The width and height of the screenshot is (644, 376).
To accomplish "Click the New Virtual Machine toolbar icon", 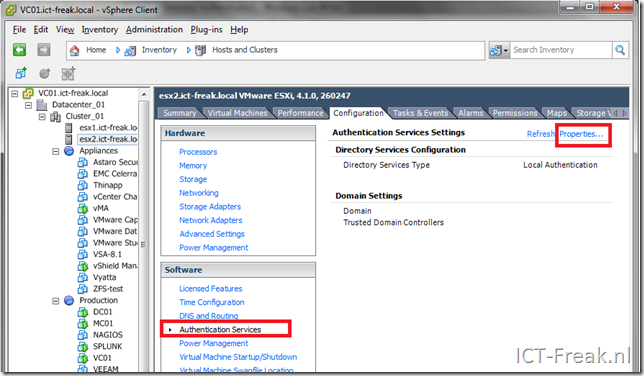I will pos(21,73).
